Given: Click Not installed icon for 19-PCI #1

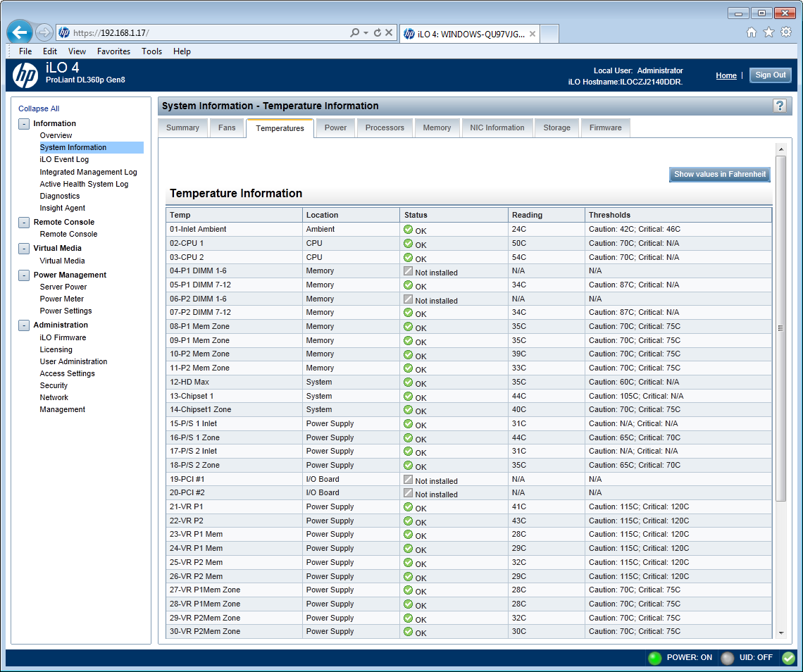Looking at the screenshot, I should [x=408, y=480].
